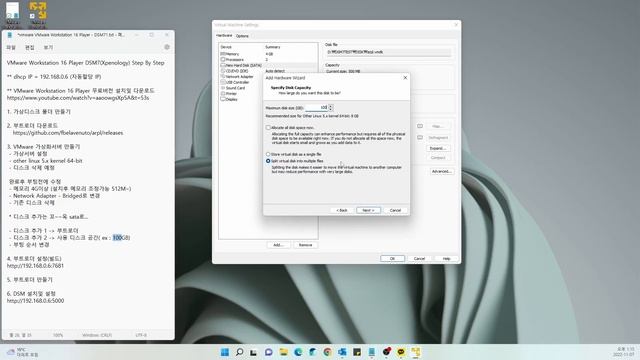Open the taskbar clock and date
This screenshot has width=640, height=360.
click(x=625, y=352)
